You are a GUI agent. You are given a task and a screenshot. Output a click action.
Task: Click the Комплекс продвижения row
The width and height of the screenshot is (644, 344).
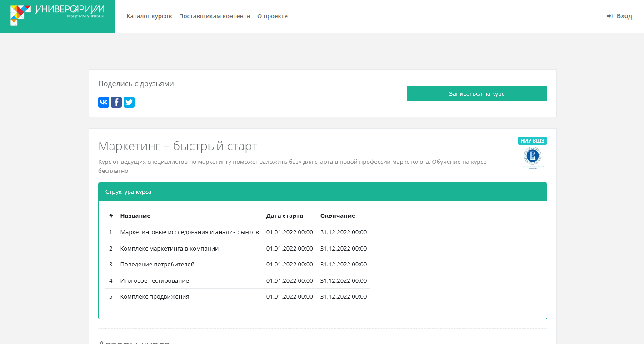click(155, 296)
